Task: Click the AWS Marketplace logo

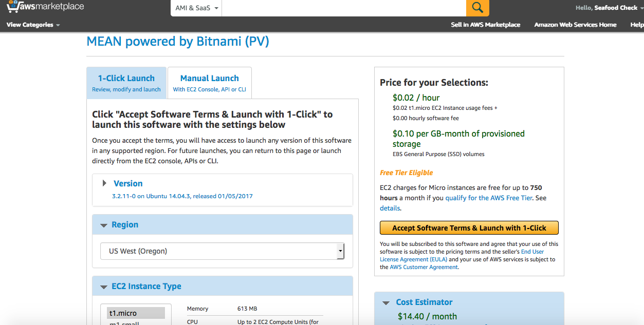Action: click(x=45, y=7)
